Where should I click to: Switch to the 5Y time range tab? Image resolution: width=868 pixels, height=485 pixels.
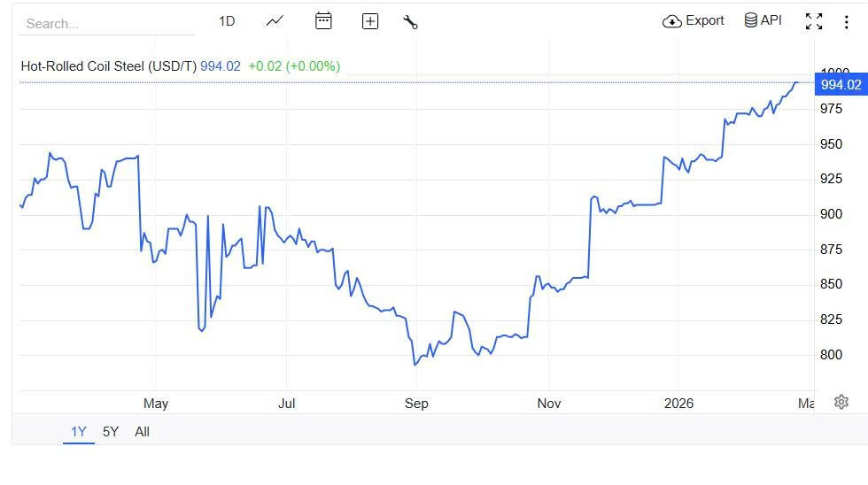click(x=111, y=432)
